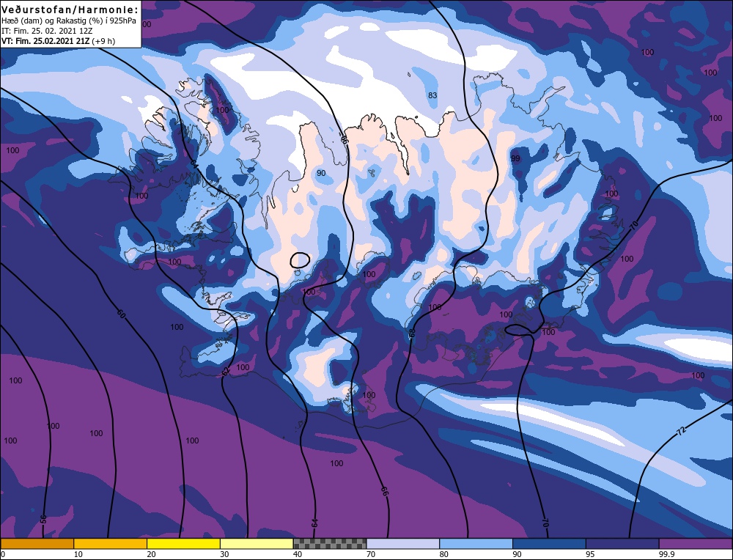Click the 'VT: Fim. 25.02.2021 21Z' text
Viewport: 733px width, 560px height.
pos(45,41)
